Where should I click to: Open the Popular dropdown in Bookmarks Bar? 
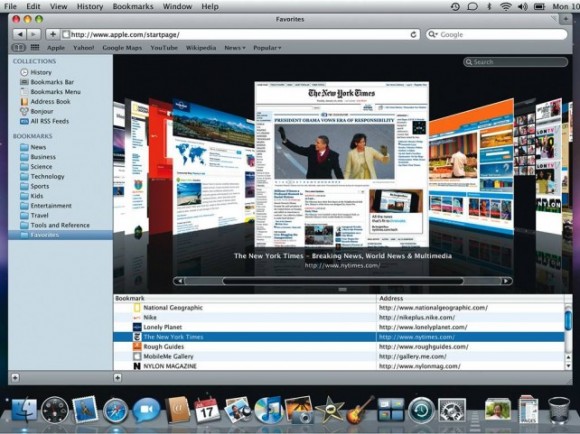tap(267, 48)
